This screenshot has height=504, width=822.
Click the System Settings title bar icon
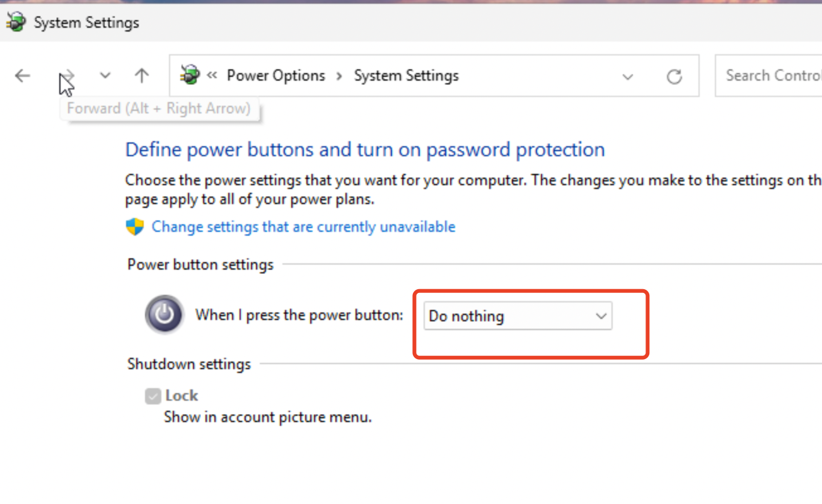pos(16,23)
